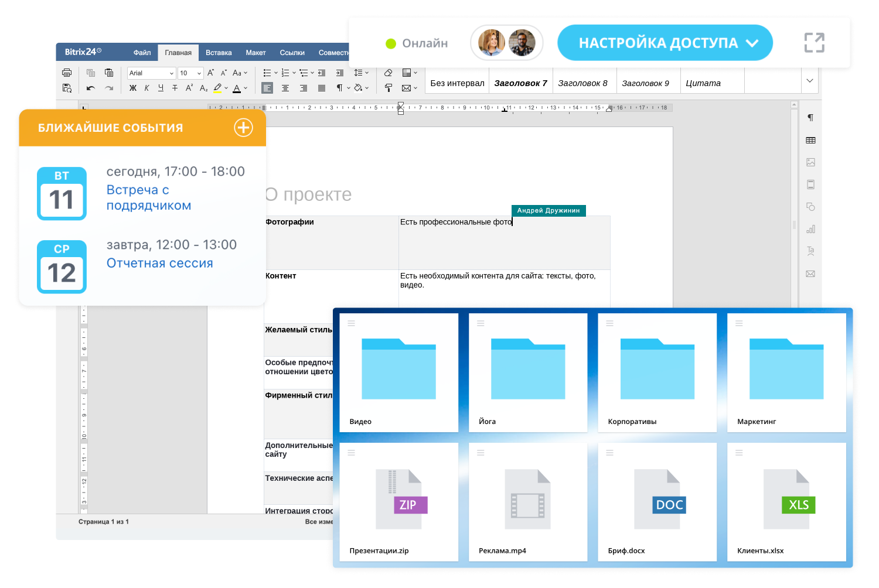Open the Бриф.docx file tile
This screenshot has height=588, width=879.
657,502
